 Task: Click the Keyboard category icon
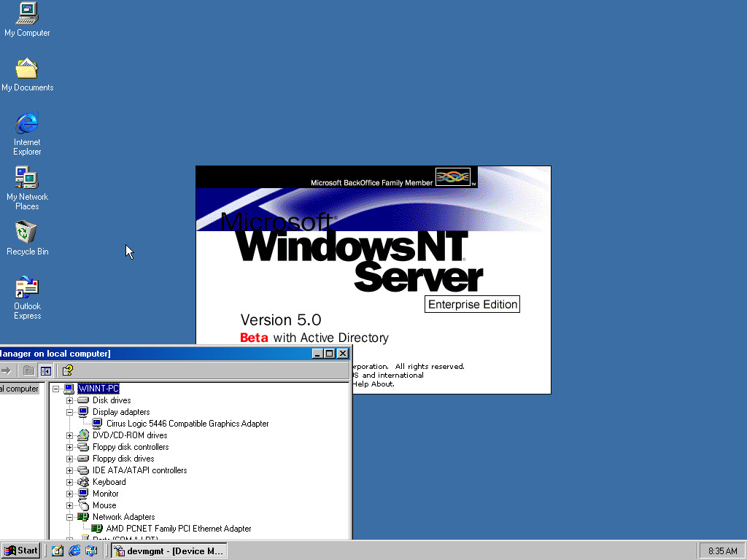click(83, 482)
